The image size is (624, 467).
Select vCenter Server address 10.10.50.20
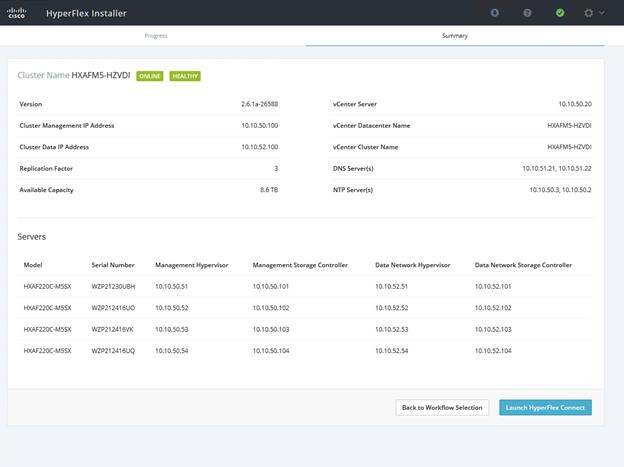(x=575, y=104)
